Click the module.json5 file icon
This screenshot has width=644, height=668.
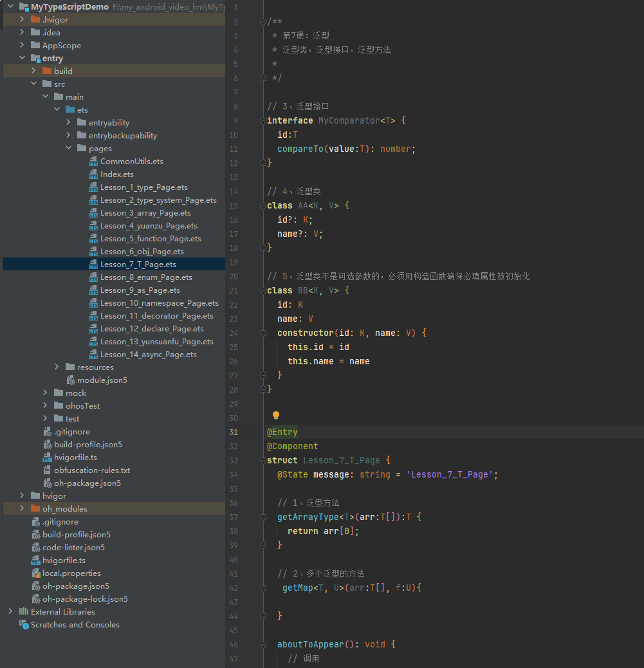71,380
